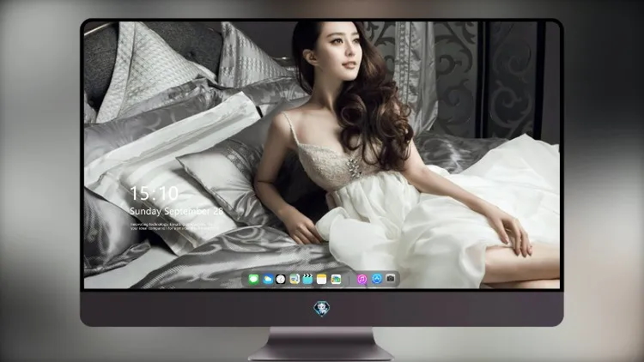644x362 pixels.
Task: Open the Clock app icon
Action: point(281,279)
